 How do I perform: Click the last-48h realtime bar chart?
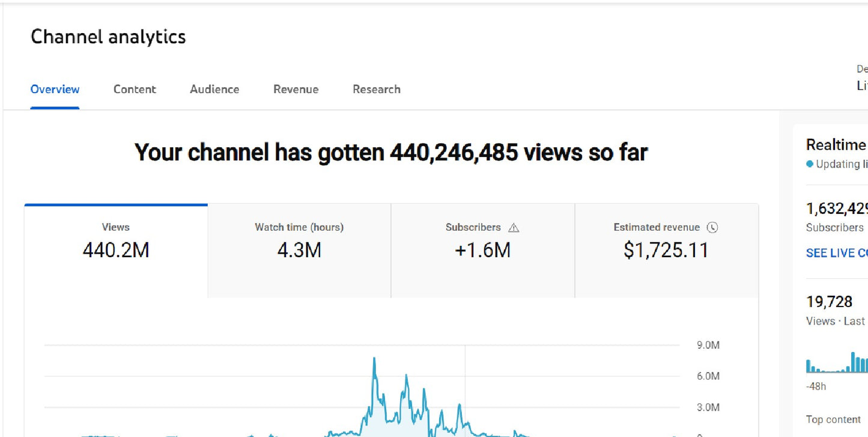pyautogui.click(x=836, y=364)
